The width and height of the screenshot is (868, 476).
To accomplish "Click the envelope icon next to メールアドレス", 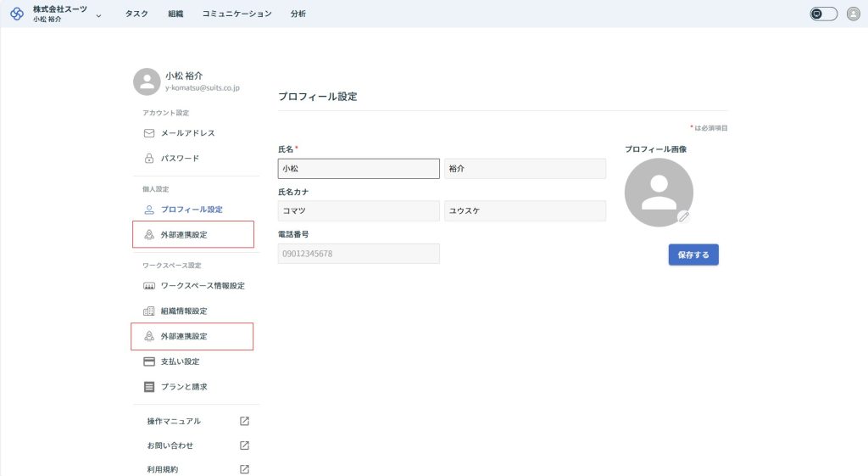I will click(149, 133).
